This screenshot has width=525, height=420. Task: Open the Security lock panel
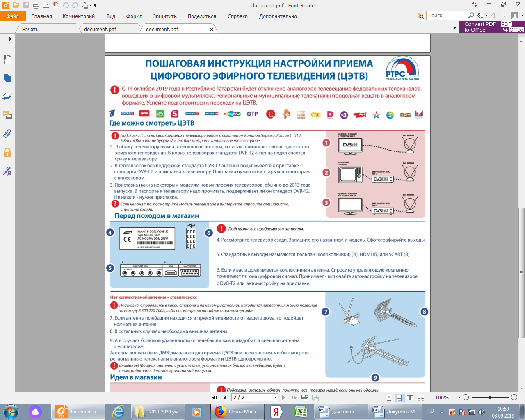pos(7,153)
